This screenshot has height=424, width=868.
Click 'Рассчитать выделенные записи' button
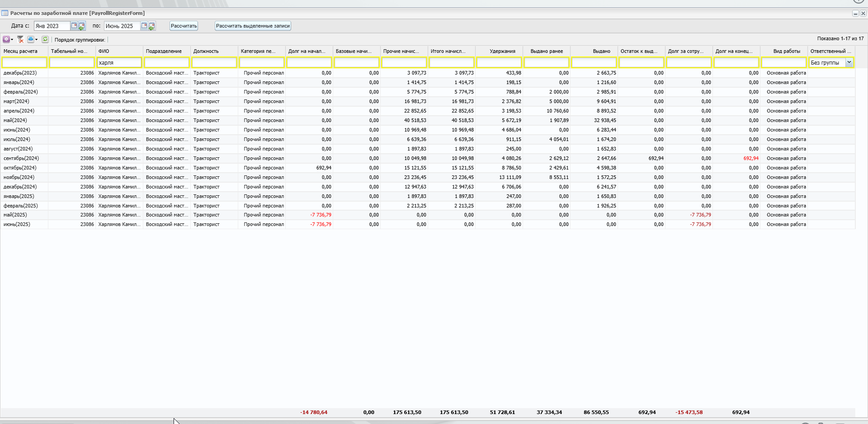[x=253, y=26]
